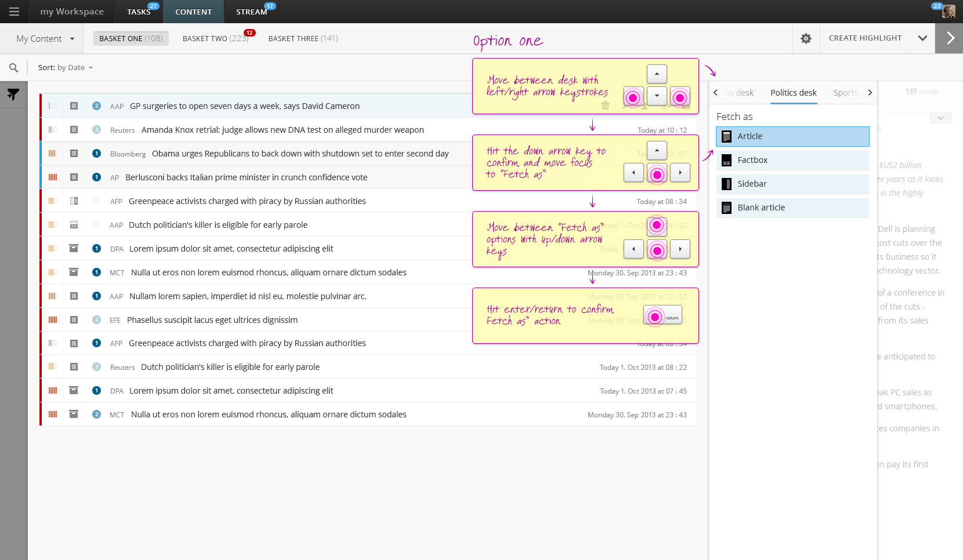Select the Sports desk tab
963x560 pixels.
tap(845, 93)
